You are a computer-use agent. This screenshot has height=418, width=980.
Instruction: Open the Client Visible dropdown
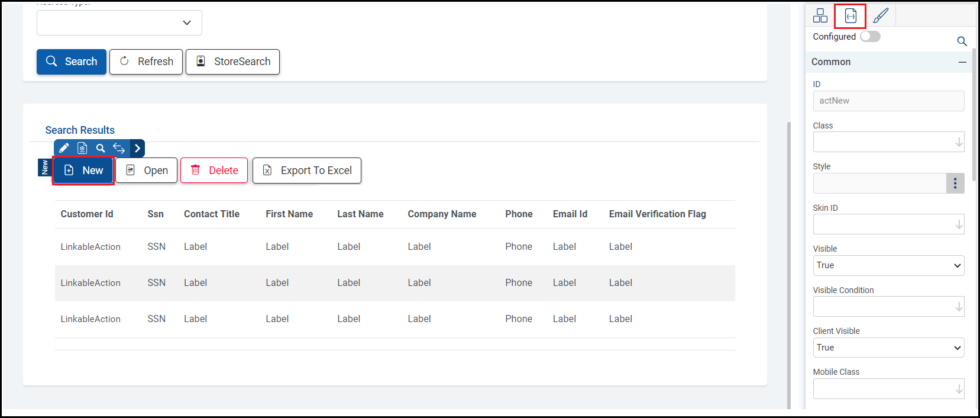click(x=888, y=348)
